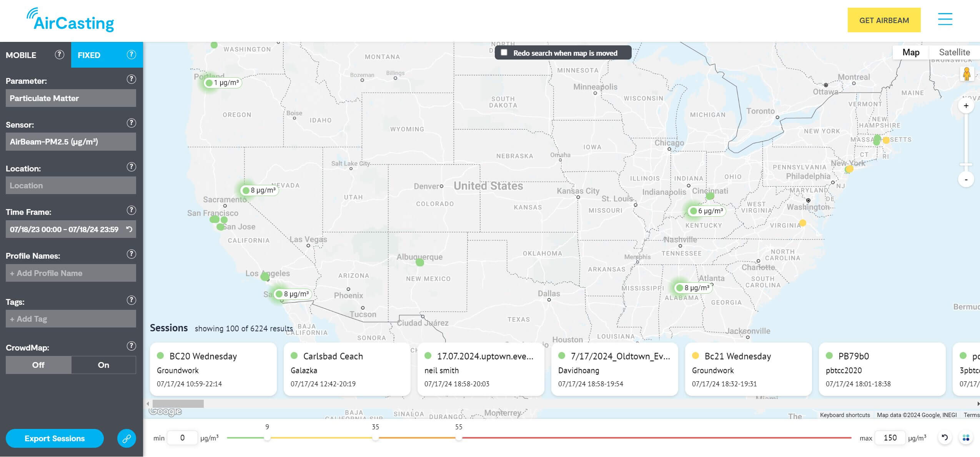Open the Google logo link
This screenshot has height=457, width=980.
165,411
